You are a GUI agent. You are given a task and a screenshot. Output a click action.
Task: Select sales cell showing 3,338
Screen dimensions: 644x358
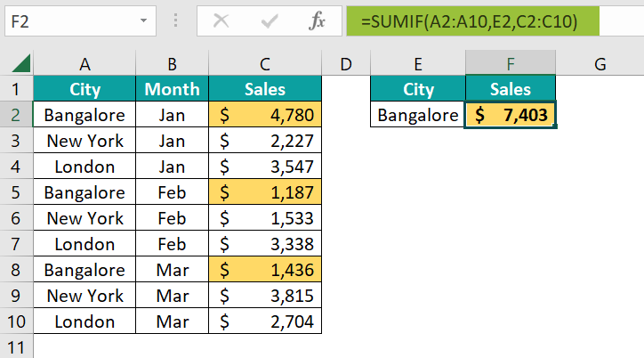[x=265, y=244]
